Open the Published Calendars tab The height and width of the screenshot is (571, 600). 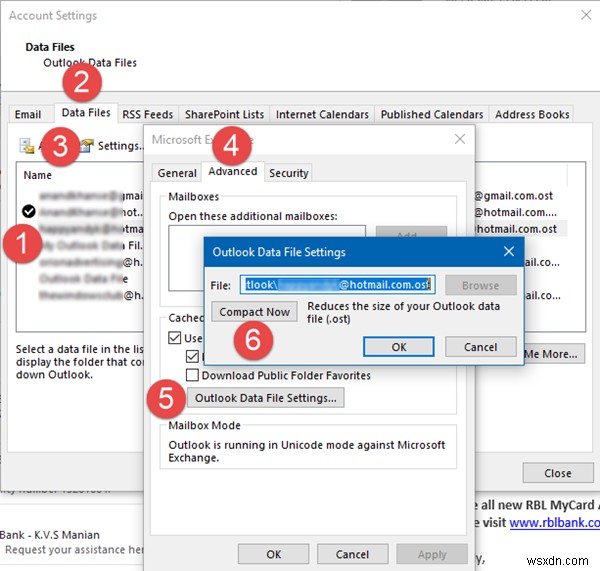click(432, 114)
